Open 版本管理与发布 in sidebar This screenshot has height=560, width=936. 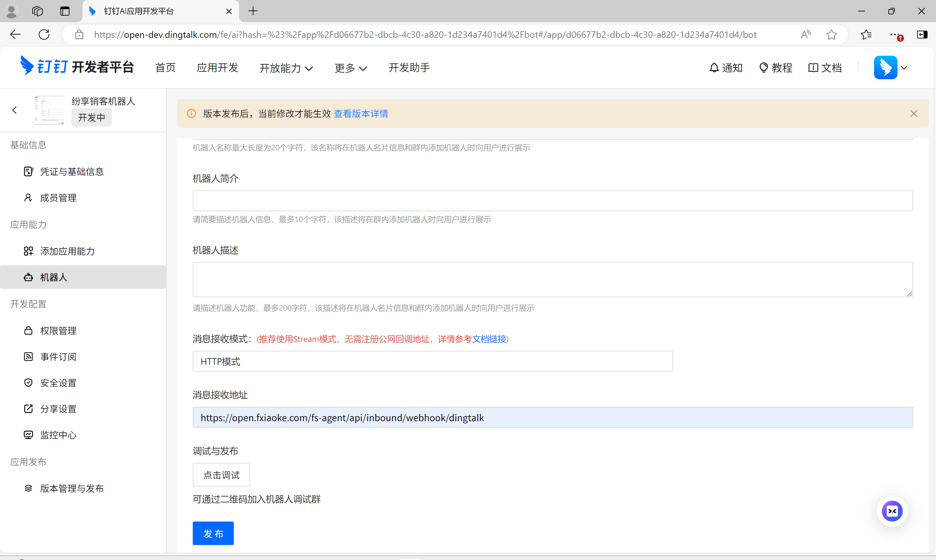tap(83, 488)
